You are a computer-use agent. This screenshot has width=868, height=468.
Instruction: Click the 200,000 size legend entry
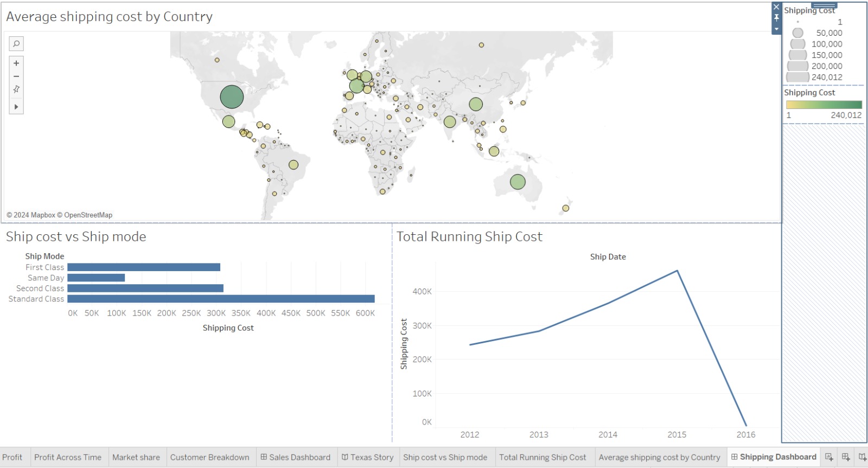(x=815, y=66)
